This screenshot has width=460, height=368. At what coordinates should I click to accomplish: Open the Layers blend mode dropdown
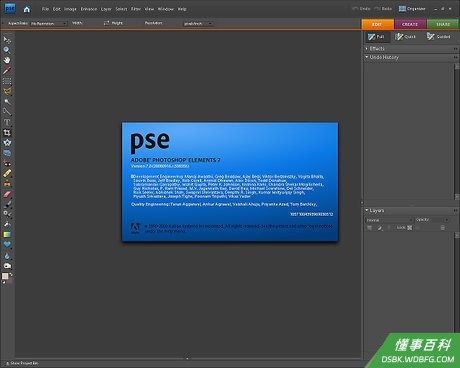[x=389, y=220]
